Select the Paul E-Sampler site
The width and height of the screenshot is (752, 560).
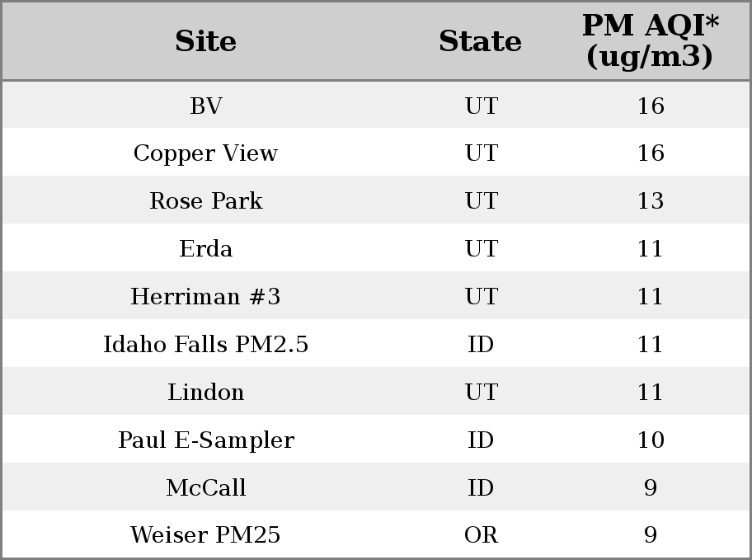[206, 440]
